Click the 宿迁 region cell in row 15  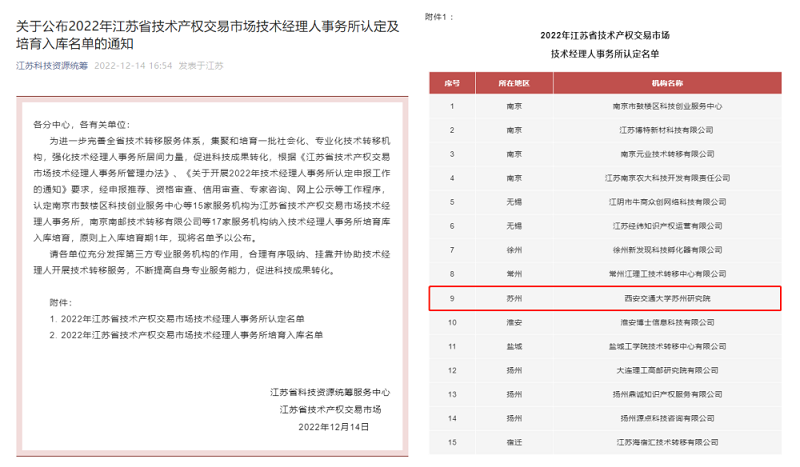pyautogui.click(x=514, y=443)
